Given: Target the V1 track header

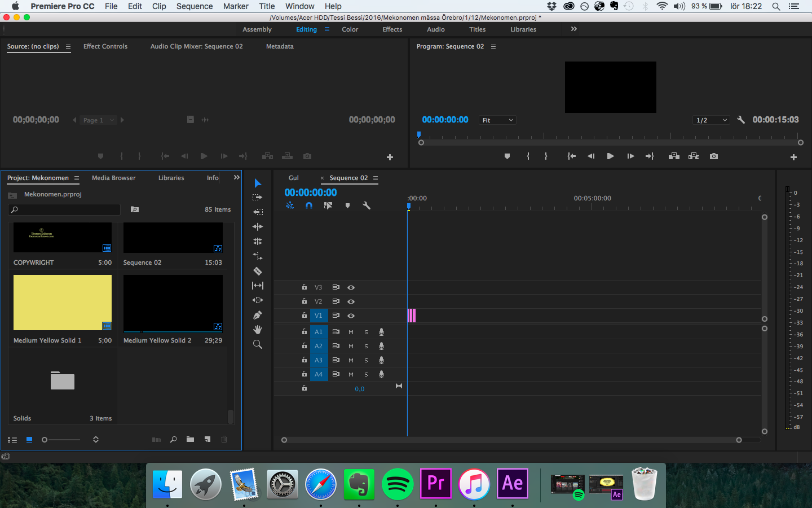Looking at the screenshot, I should [319, 316].
